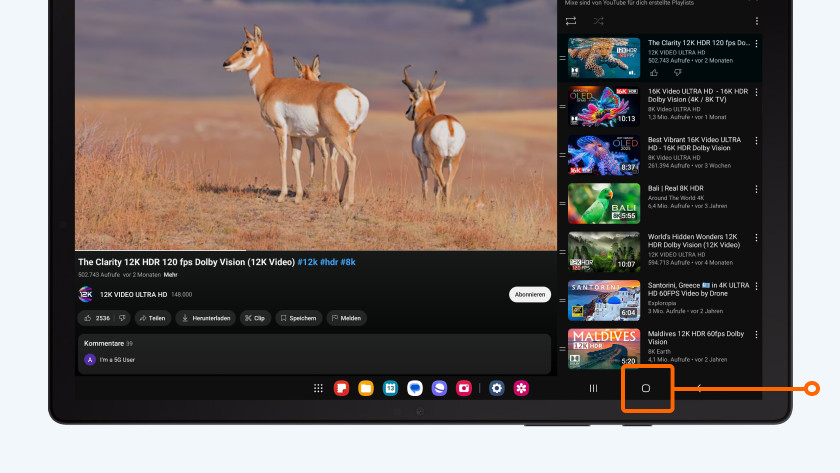Open three-dot menu for Santorini video
This screenshot has height=473, width=840.
coord(756,286)
